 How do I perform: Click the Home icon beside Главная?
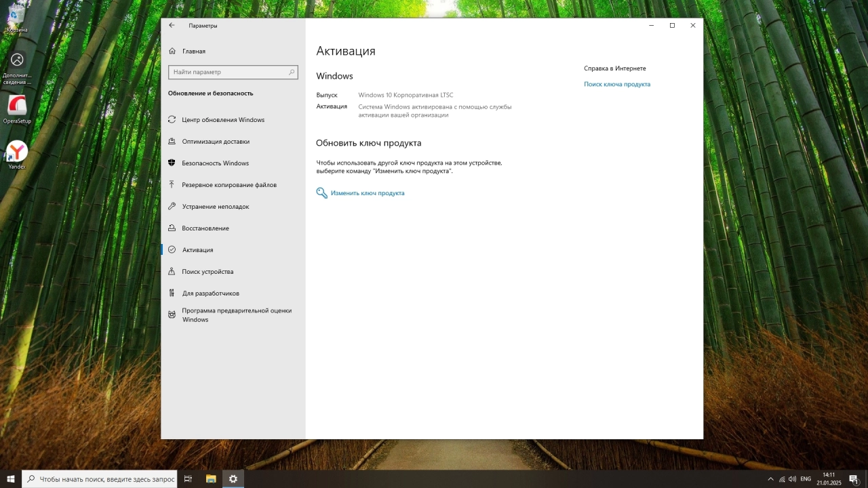click(172, 51)
